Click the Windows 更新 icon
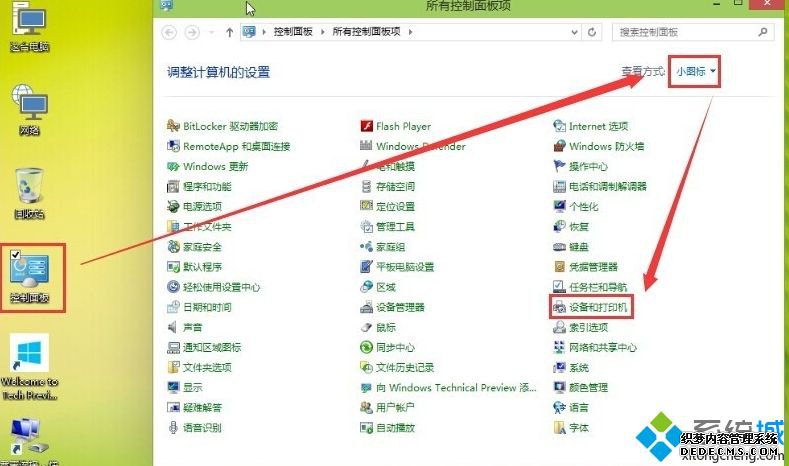 [173, 166]
